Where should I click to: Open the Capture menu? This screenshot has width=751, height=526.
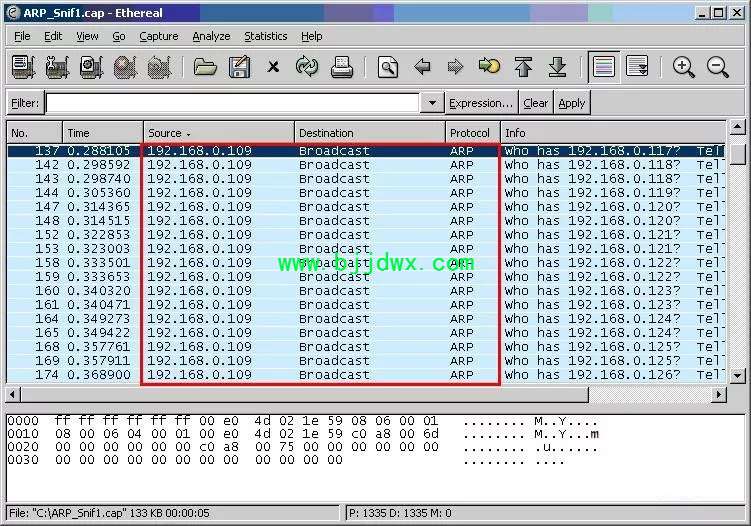pyautogui.click(x=159, y=36)
